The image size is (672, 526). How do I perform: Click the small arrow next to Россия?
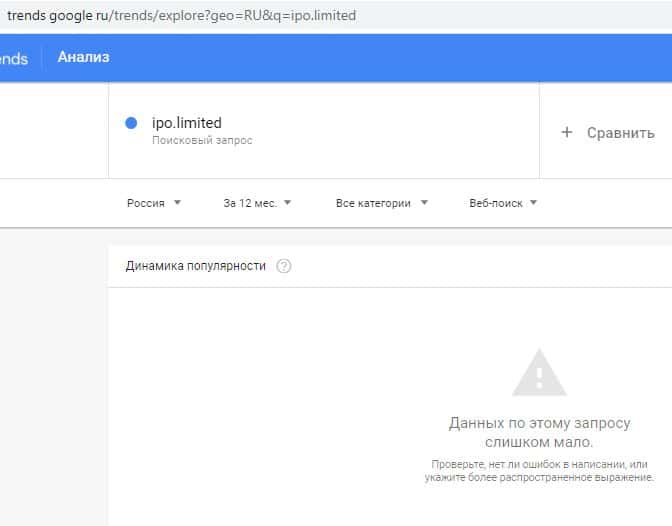(x=177, y=203)
